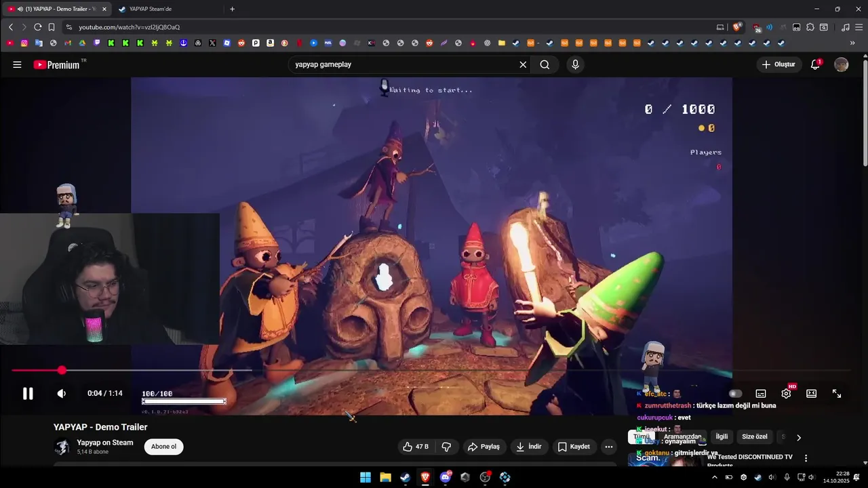Mute the video with the speaker icon
Image resolution: width=868 pixels, height=488 pixels.
(x=61, y=394)
